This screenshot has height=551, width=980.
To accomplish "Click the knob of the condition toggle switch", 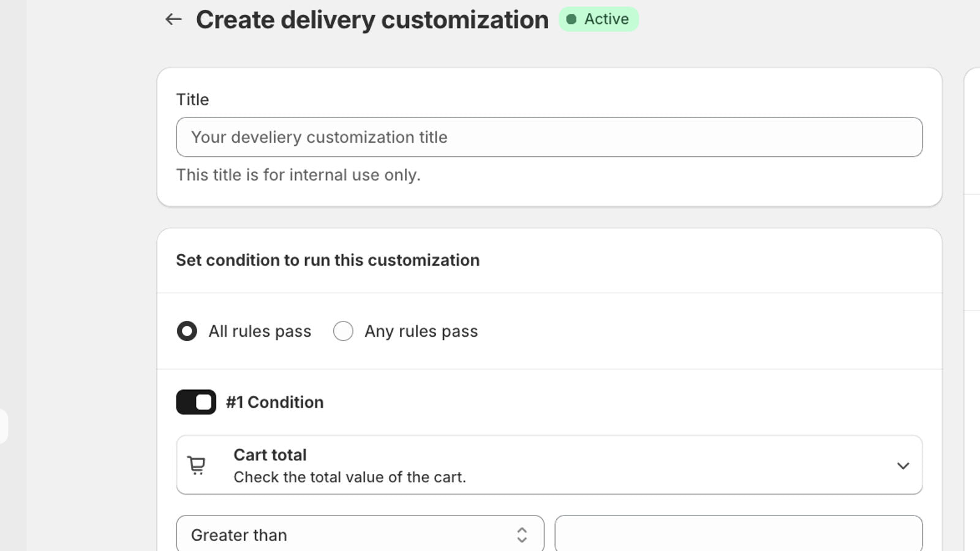I will coord(204,402).
